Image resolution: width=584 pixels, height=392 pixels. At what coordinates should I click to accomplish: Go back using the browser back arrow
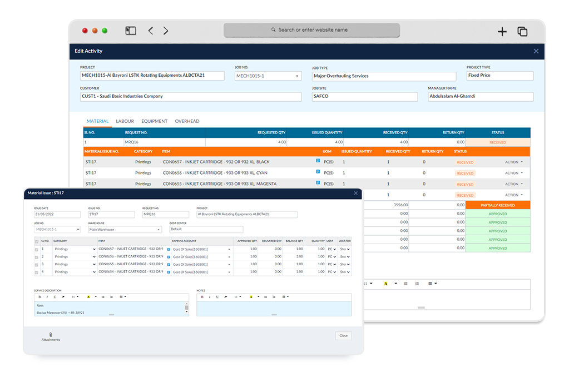(151, 31)
